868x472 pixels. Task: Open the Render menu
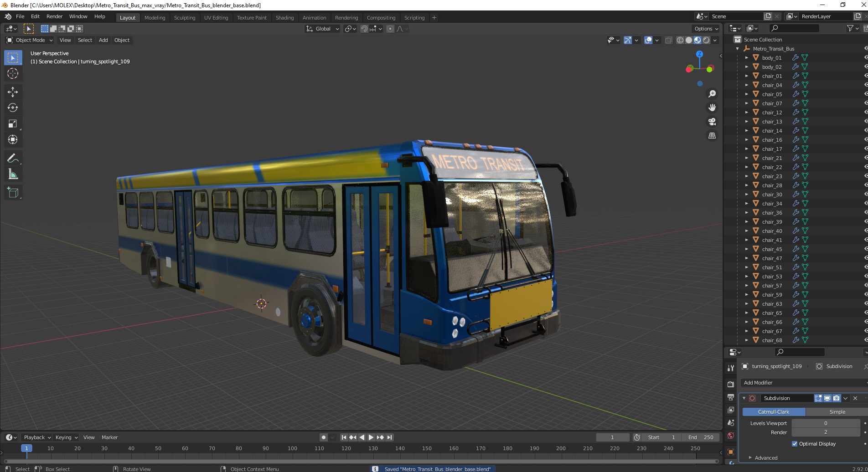(54, 16)
